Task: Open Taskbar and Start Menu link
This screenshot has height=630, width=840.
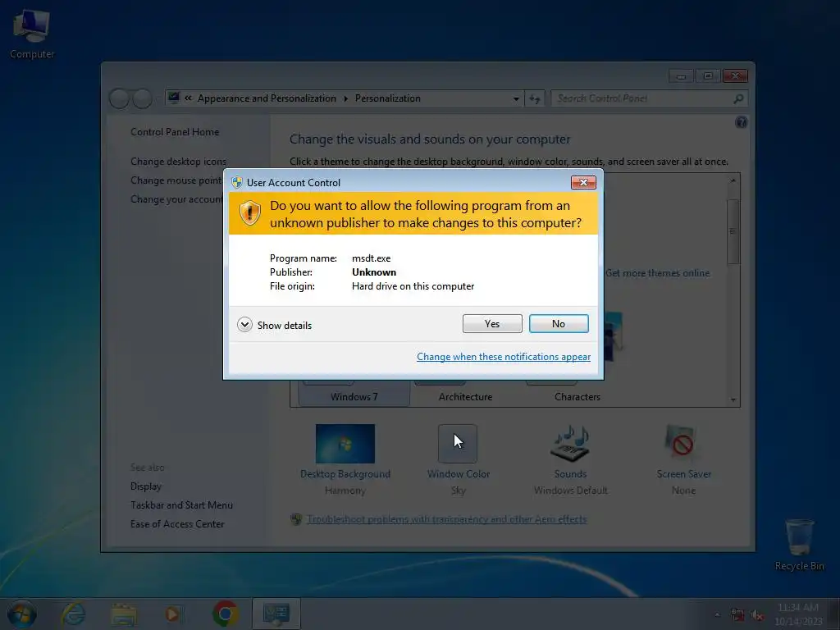Action: click(x=181, y=505)
